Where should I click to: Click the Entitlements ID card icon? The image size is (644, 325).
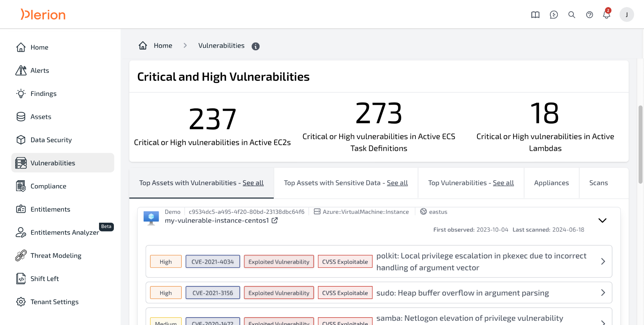point(21,209)
